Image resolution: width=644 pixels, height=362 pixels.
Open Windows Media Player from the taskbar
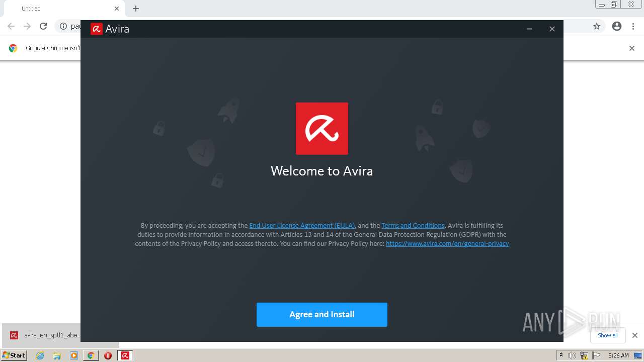click(x=74, y=355)
